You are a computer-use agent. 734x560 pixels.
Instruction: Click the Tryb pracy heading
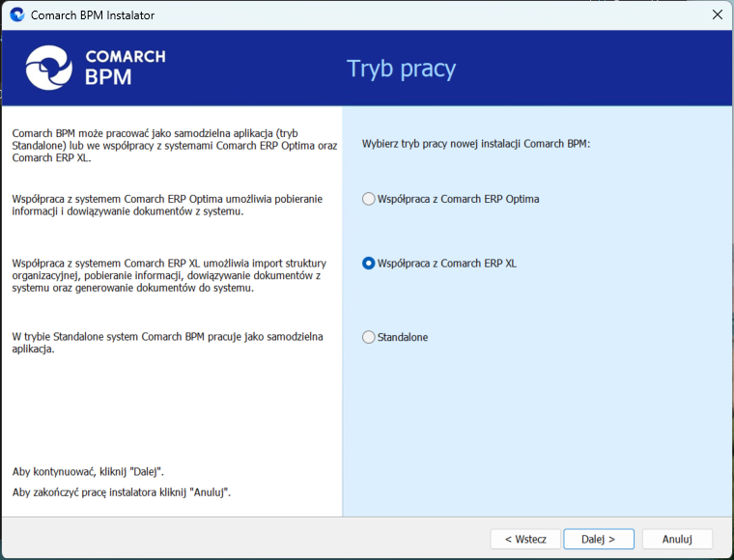coord(401,69)
